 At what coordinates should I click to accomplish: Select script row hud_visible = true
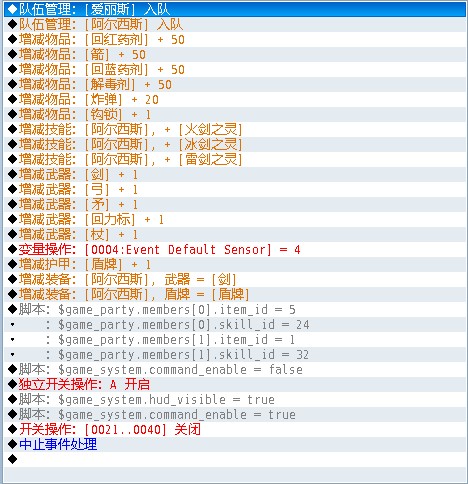[235, 399]
